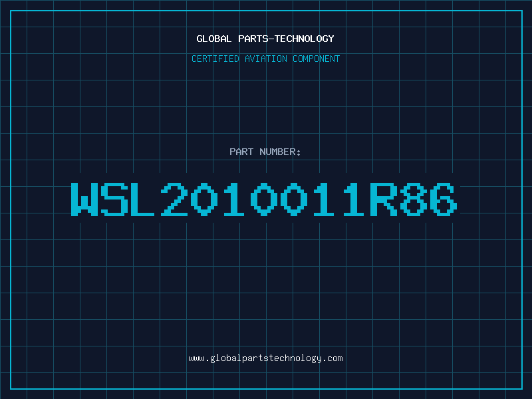The width and height of the screenshot is (532, 399).
Task: Select part number WSL2010011R86
Action: pyautogui.click(x=264, y=199)
